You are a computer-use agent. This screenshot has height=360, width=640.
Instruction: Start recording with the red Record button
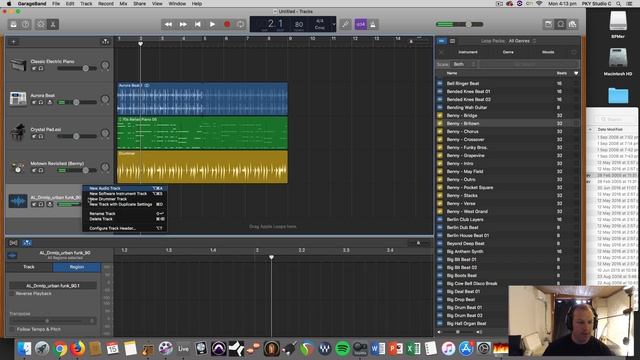click(x=227, y=24)
